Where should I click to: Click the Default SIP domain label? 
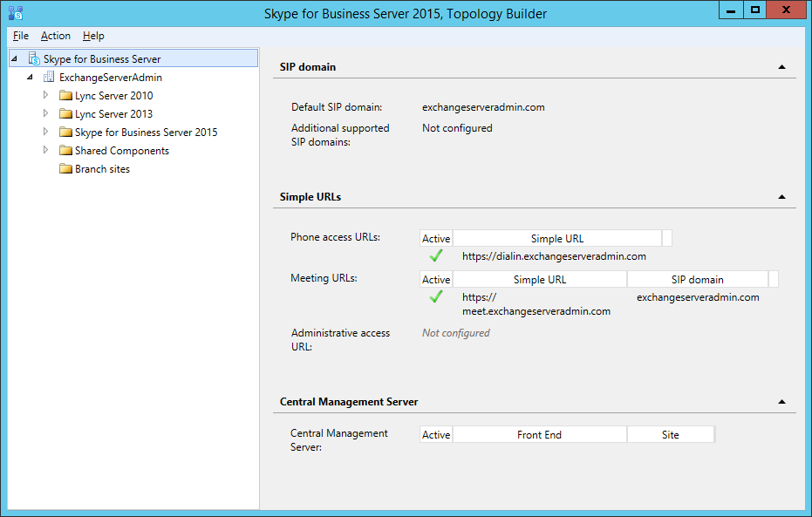pyautogui.click(x=337, y=107)
